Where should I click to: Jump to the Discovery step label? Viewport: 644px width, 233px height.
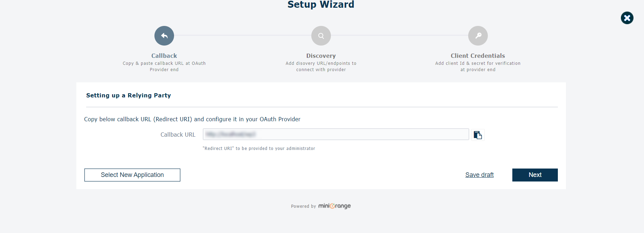(321, 56)
